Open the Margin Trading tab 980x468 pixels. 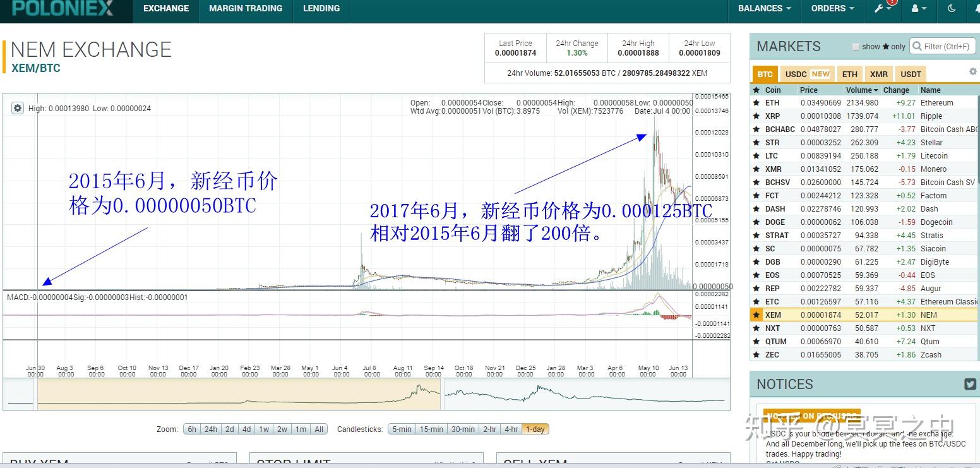(x=246, y=8)
